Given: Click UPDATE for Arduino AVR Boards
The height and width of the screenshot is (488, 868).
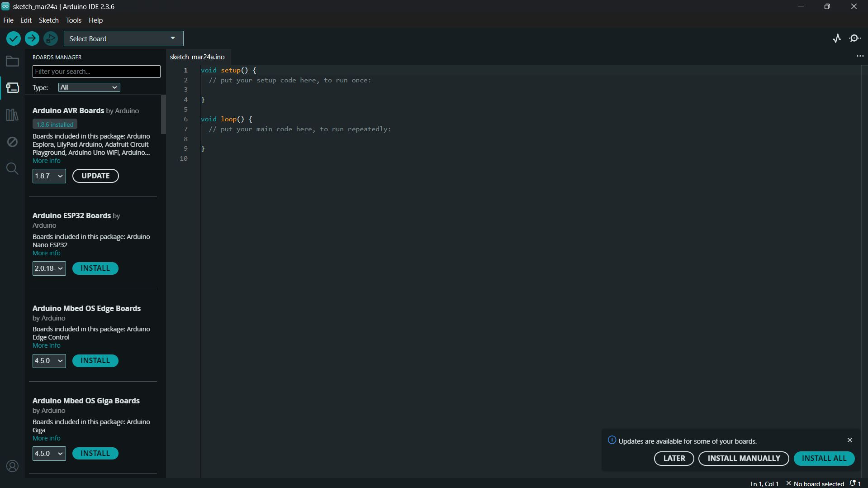Looking at the screenshot, I should click(95, 176).
